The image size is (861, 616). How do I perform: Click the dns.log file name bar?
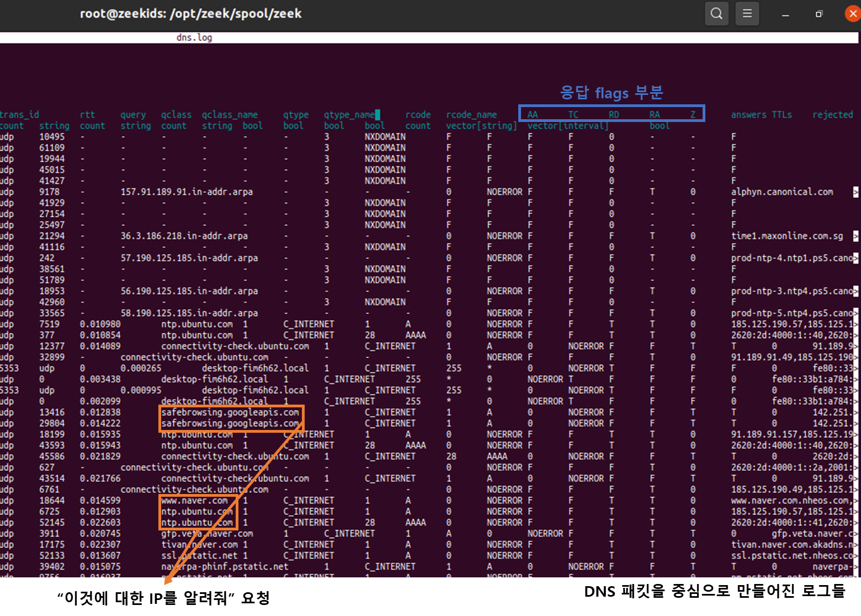[429, 38]
